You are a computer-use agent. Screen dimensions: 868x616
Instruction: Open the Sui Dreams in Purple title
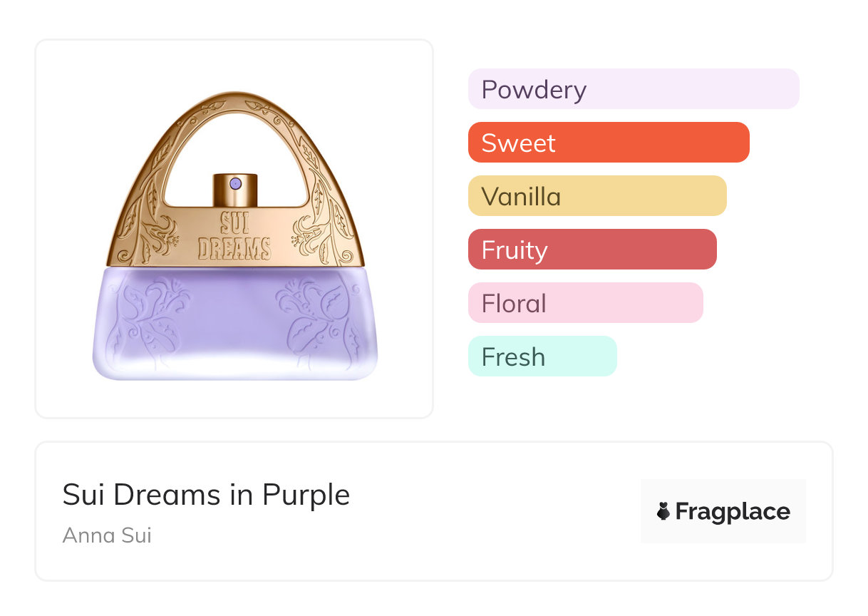[x=206, y=495]
